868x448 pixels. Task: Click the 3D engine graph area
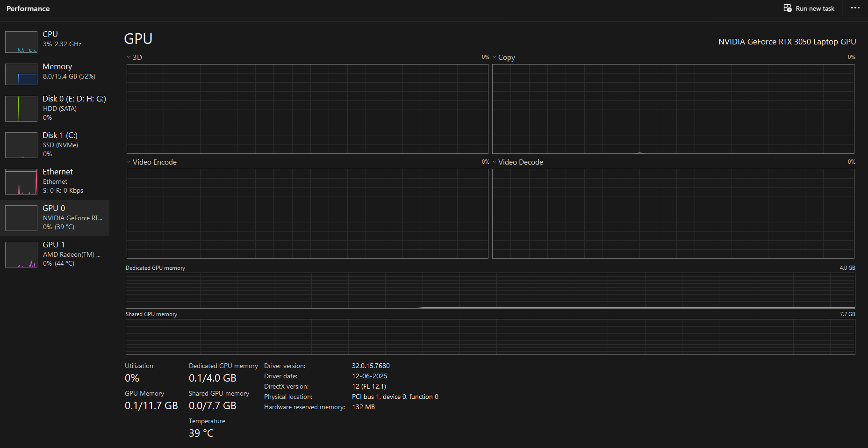coord(308,109)
